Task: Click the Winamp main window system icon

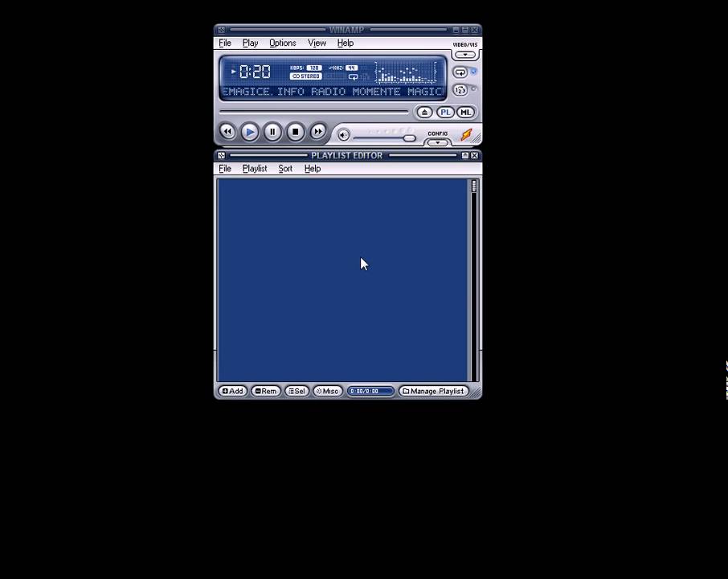Action: (x=222, y=30)
